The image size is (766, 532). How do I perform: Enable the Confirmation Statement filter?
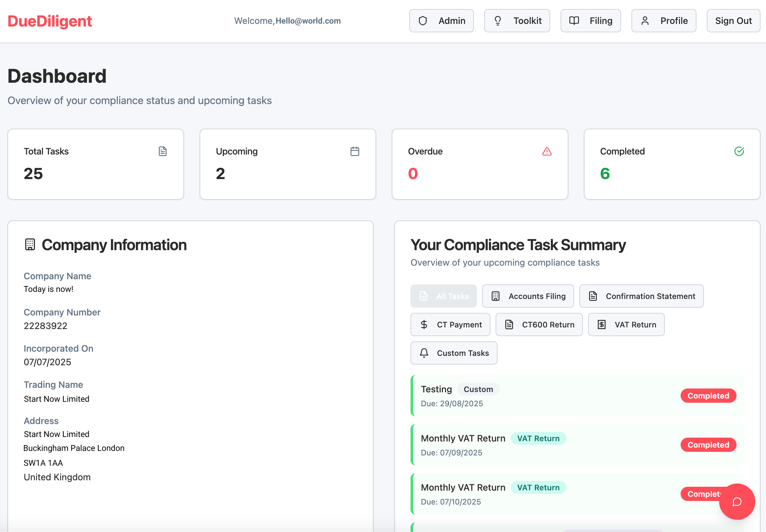[641, 296]
